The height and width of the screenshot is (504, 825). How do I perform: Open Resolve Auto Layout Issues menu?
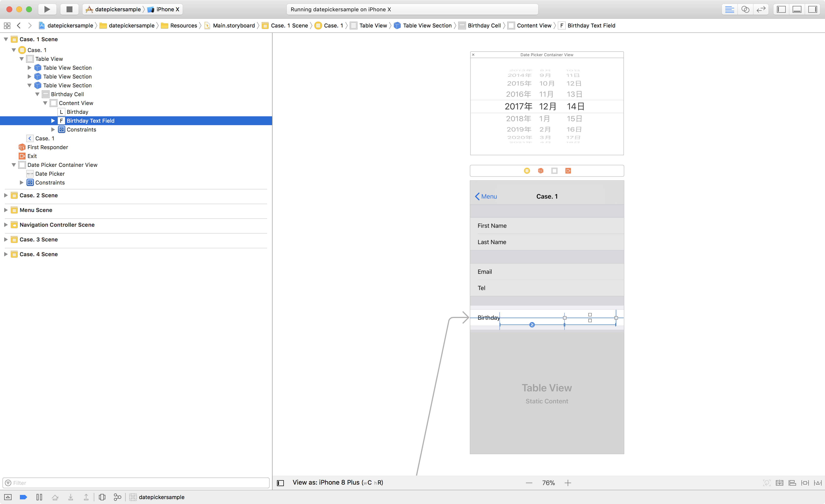[x=818, y=483]
